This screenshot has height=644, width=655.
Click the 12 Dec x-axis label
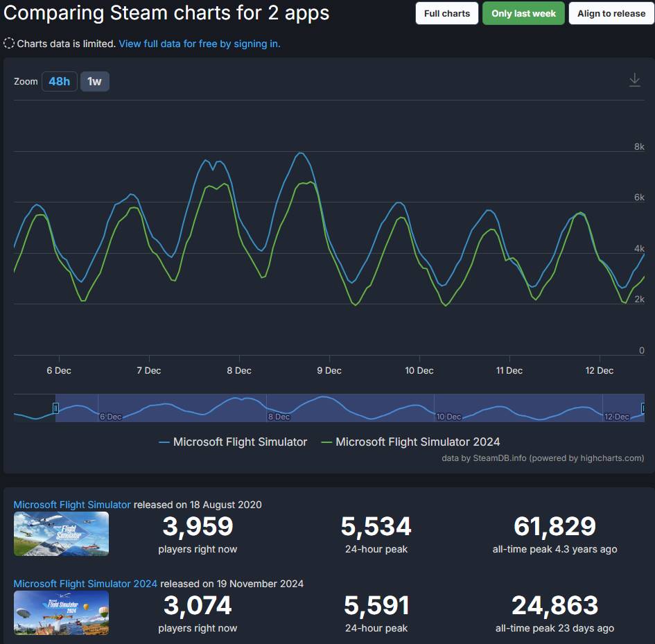coord(599,370)
